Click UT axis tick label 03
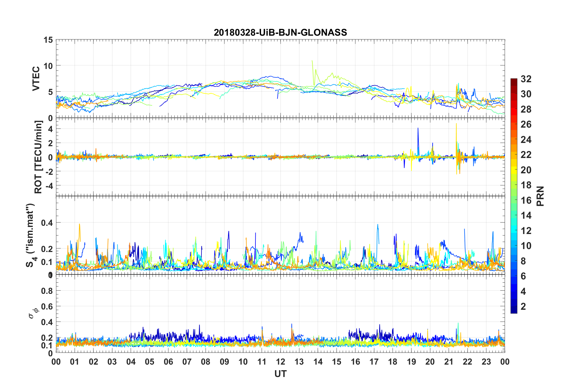This screenshot has width=561, height=392. (x=112, y=362)
